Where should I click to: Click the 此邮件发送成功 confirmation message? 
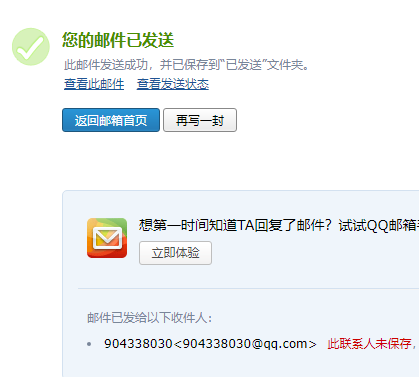coord(187,65)
